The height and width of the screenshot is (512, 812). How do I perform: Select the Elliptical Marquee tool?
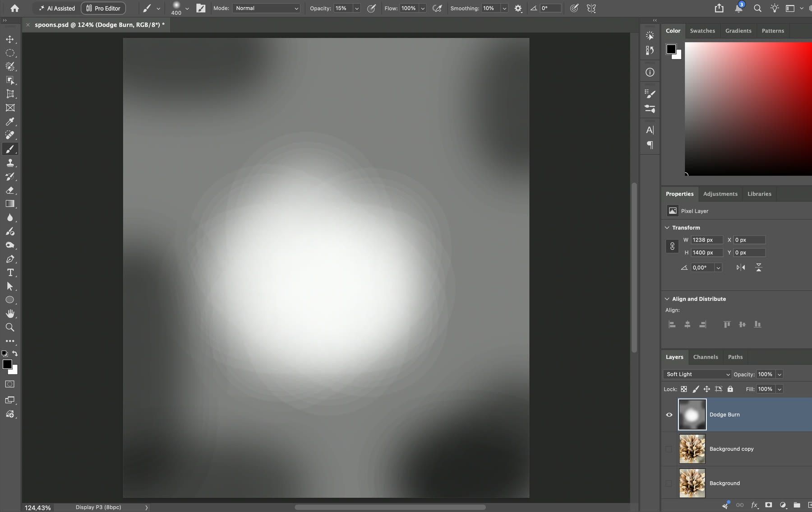[x=10, y=53]
